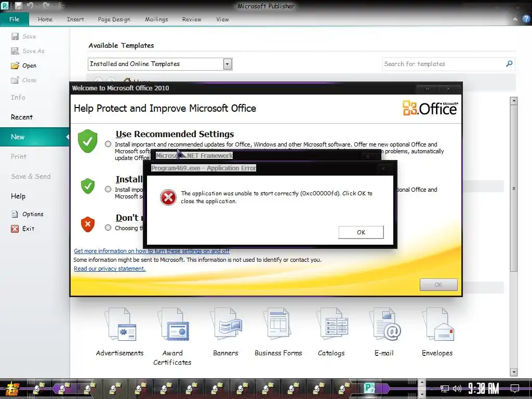Click the Undo icon in quick access toolbar

point(30,6)
